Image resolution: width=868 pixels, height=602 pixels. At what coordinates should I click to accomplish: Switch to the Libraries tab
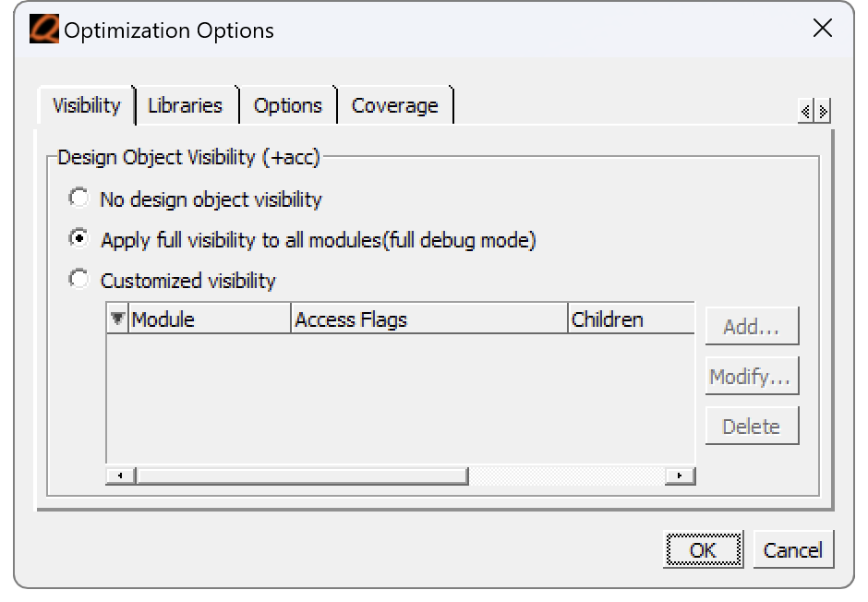coord(186,105)
